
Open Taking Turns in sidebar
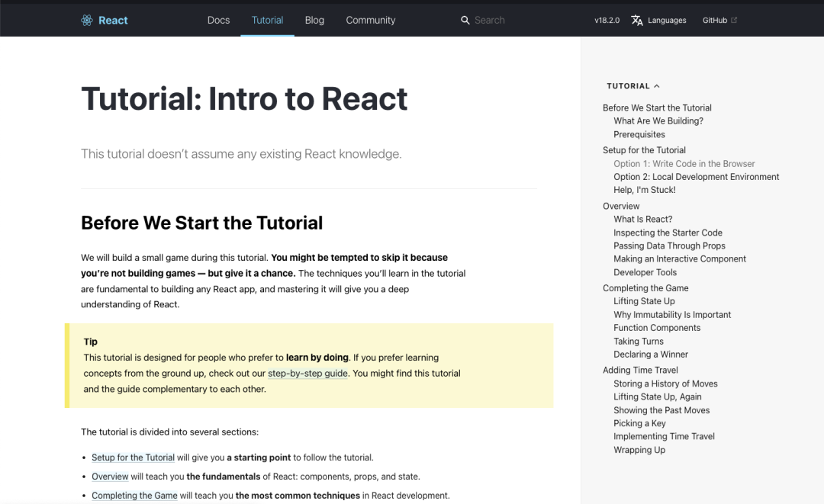coord(639,342)
